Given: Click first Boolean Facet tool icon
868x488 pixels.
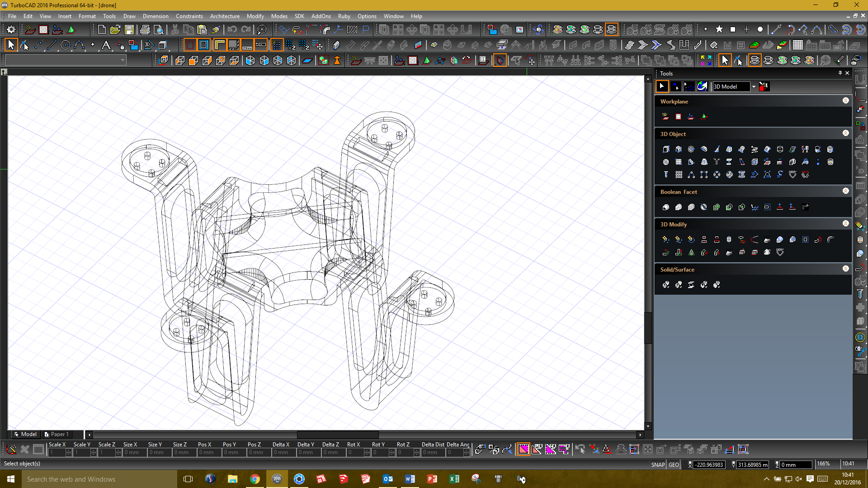Looking at the screenshot, I should click(666, 207).
